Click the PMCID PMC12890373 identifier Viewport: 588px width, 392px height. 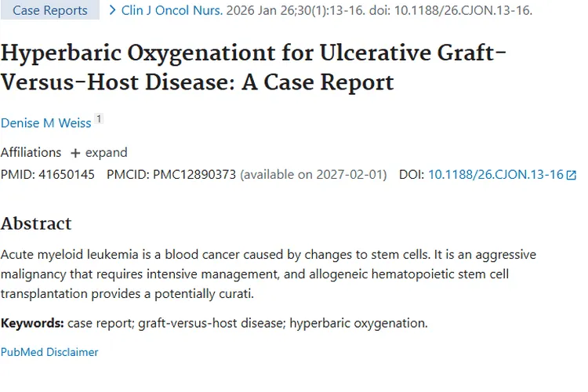tap(194, 174)
